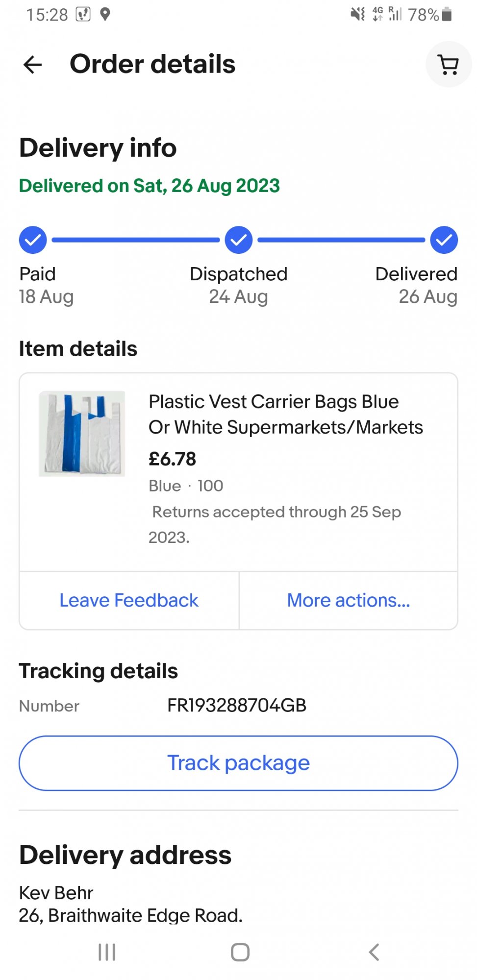Open Plastic Vest Carrier Bags item title
The height and width of the screenshot is (980, 477).
click(x=285, y=415)
